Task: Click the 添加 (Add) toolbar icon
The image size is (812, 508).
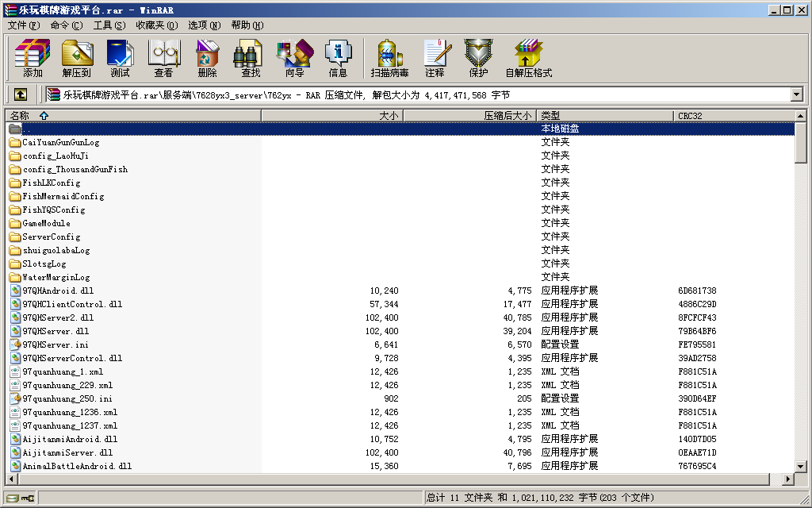Action: [33, 58]
